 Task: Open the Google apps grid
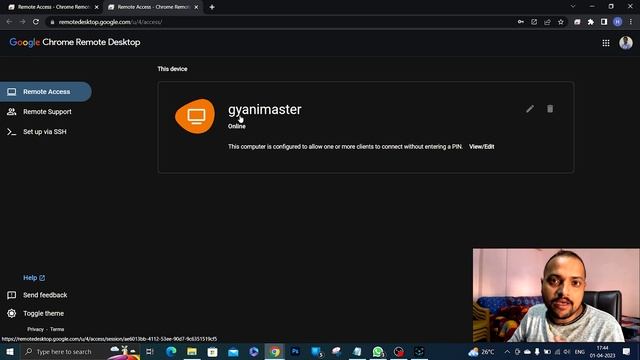tap(606, 43)
